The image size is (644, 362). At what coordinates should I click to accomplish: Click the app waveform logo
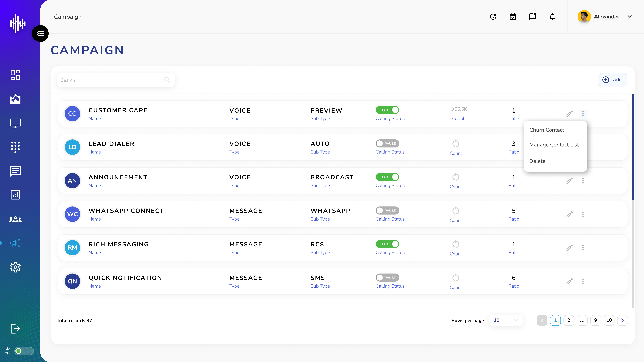tap(18, 23)
